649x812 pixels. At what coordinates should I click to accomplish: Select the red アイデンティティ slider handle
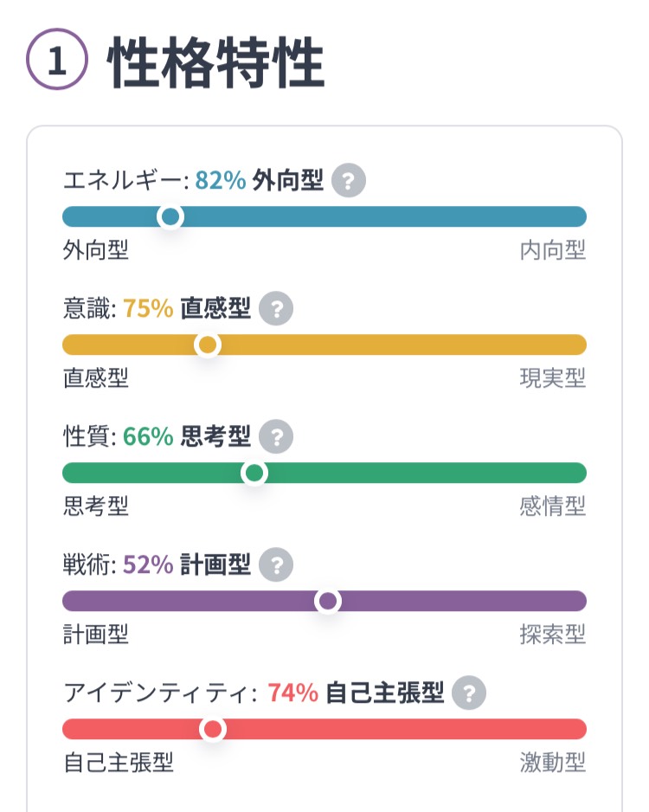[x=213, y=729]
